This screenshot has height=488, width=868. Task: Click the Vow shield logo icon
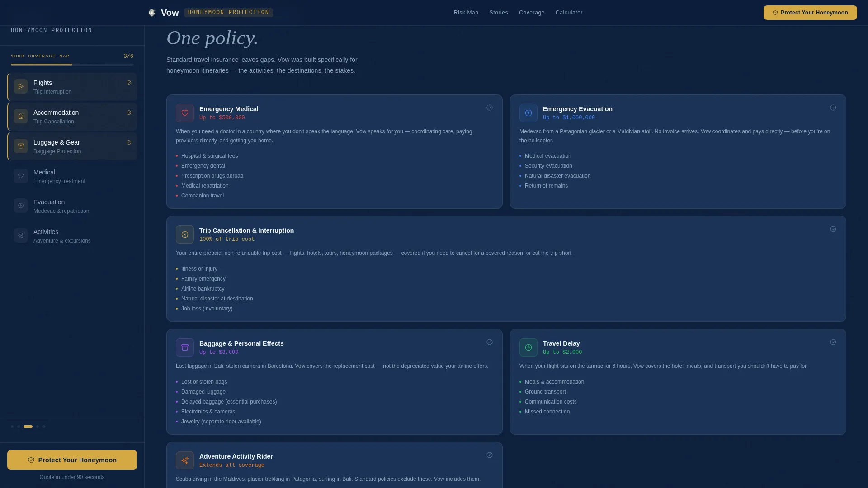[152, 13]
